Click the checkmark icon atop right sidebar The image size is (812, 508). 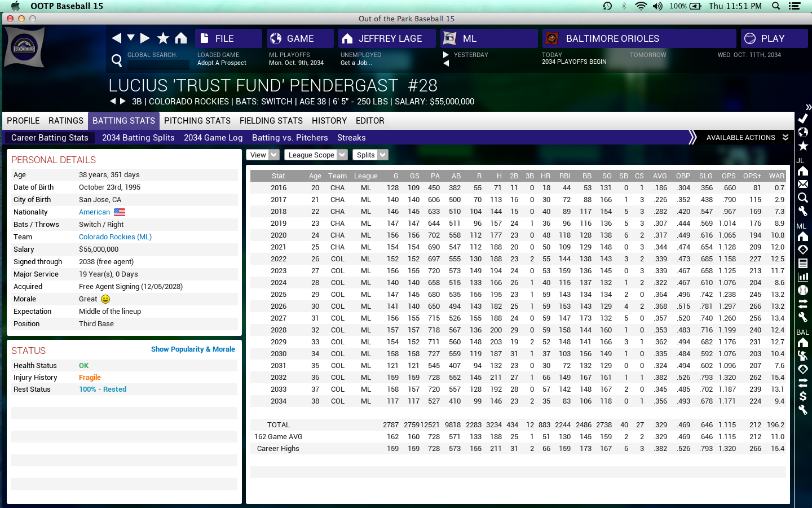pyautogui.click(x=802, y=119)
